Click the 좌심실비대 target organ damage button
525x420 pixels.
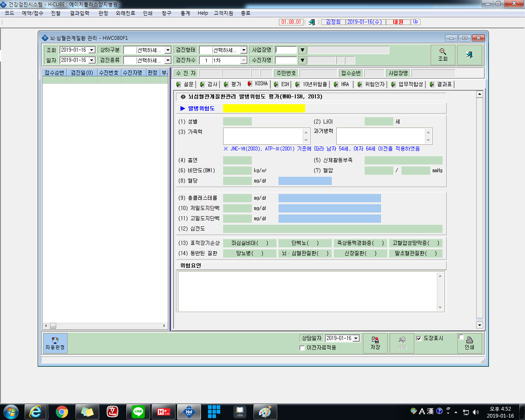pyautogui.click(x=250, y=243)
